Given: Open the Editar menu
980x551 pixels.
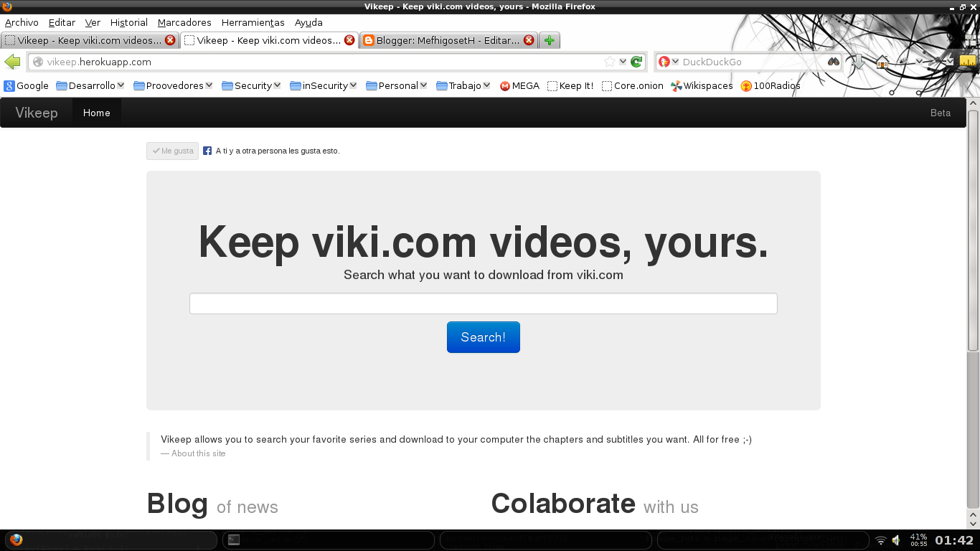Looking at the screenshot, I should click(x=62, y=22).
